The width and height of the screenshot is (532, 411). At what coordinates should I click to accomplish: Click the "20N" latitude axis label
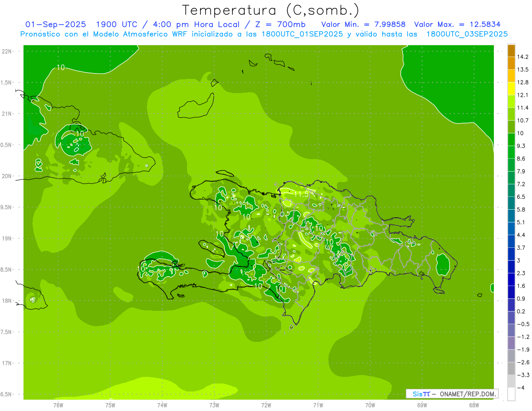[x=7, y=176]
